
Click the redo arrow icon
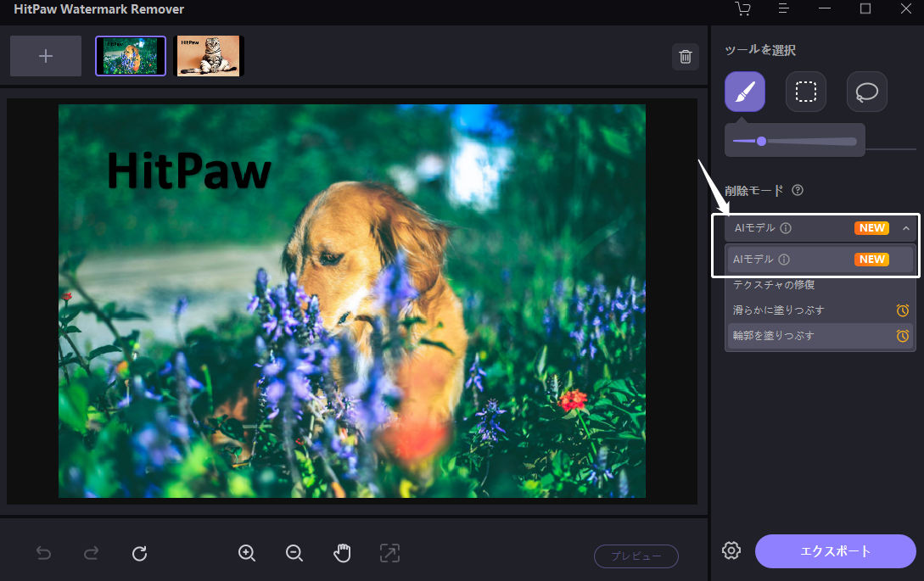92,553
